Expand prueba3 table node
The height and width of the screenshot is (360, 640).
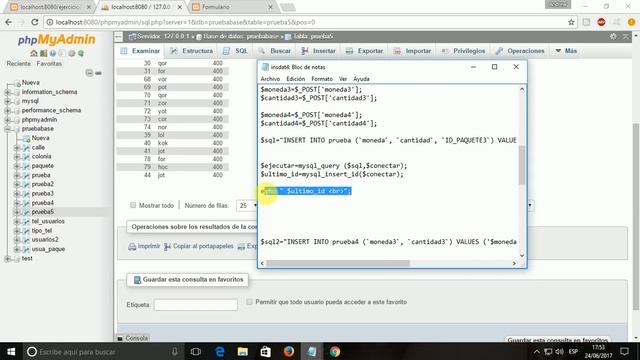[17, 194]
